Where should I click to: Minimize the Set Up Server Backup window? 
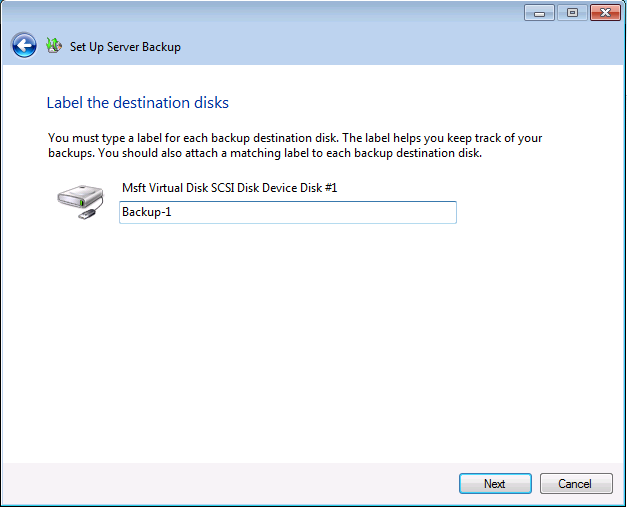[x=539, y=13]
